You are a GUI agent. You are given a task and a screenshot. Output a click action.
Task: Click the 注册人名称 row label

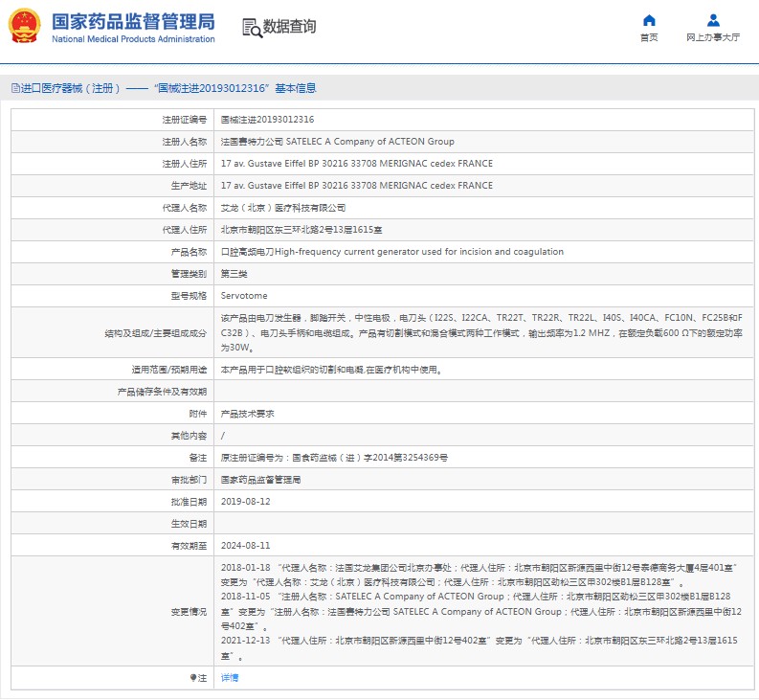coord(185,142)
